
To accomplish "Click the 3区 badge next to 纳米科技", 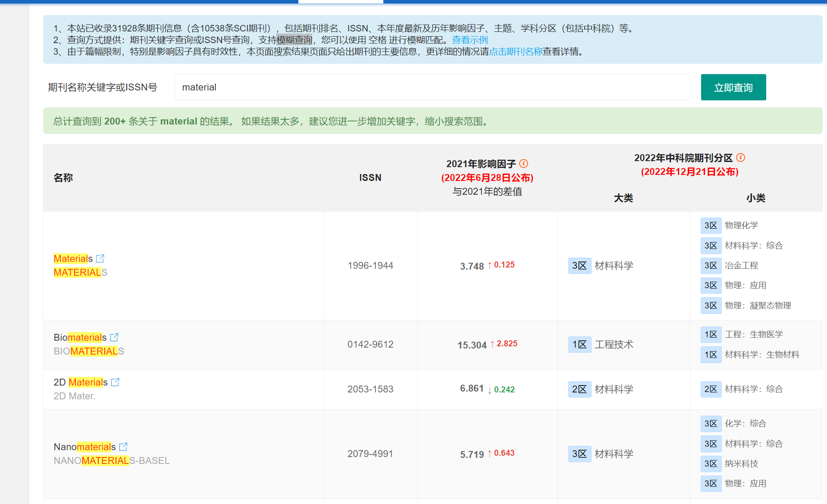I will click(x=711, y=464).
